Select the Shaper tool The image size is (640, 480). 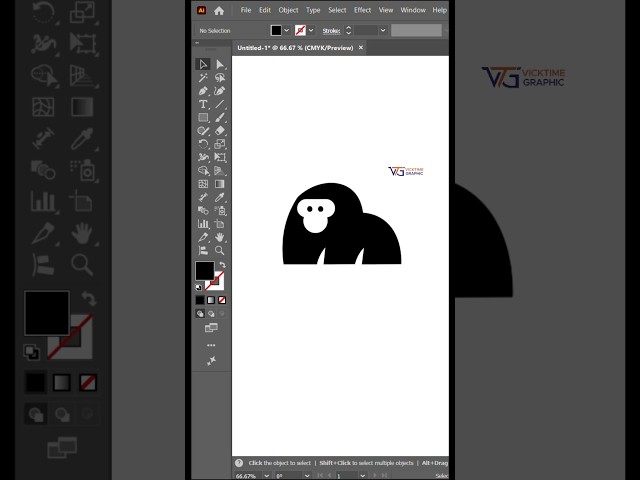pyautogui.click(x=203, y=131)
